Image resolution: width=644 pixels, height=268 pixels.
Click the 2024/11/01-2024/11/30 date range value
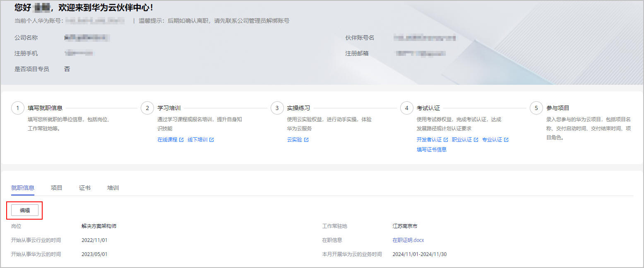pyautogui.click(x=420, y=254)
